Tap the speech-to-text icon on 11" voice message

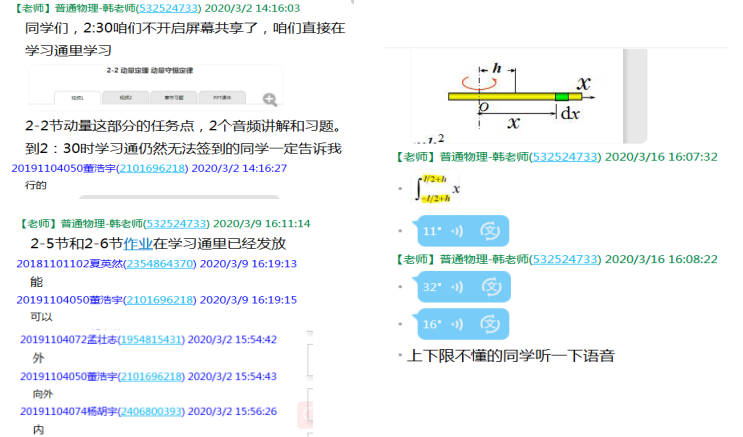[x=490, y=231]
